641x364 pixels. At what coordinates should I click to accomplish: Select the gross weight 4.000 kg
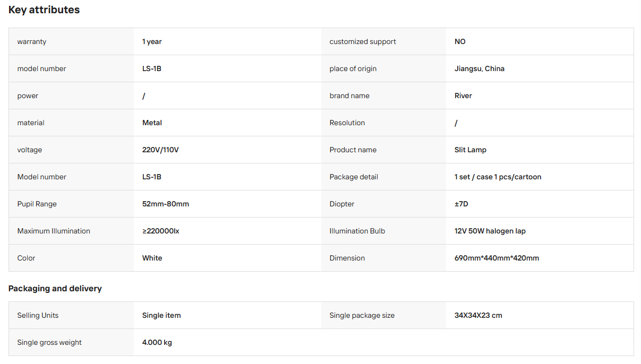[157, 342]
